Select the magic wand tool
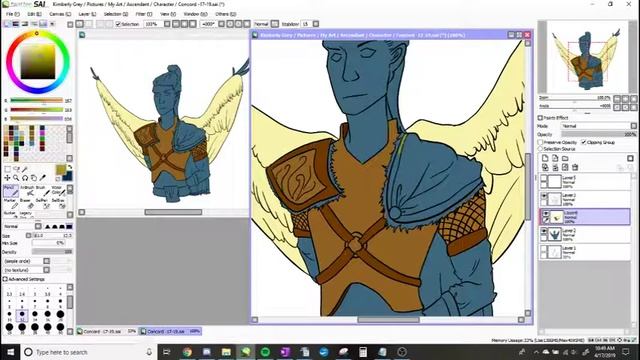This screenshot has height=360, width=640. tap(25, 169)
